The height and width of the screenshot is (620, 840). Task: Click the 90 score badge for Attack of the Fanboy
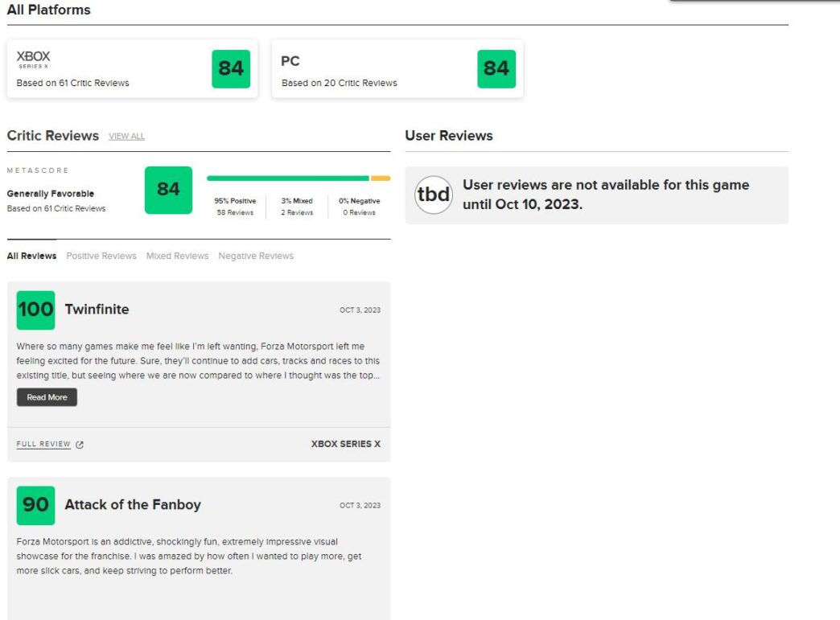36,506
